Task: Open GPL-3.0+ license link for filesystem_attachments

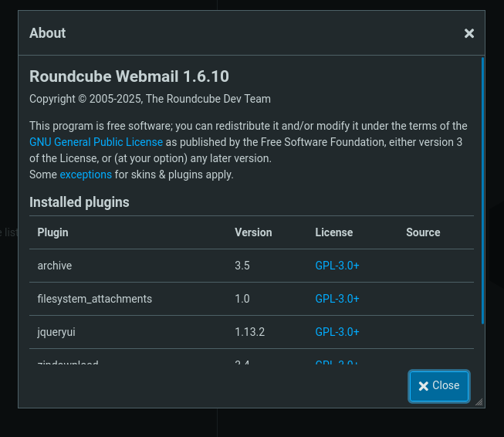Action: pyautogui.click(x=337, y=299)
